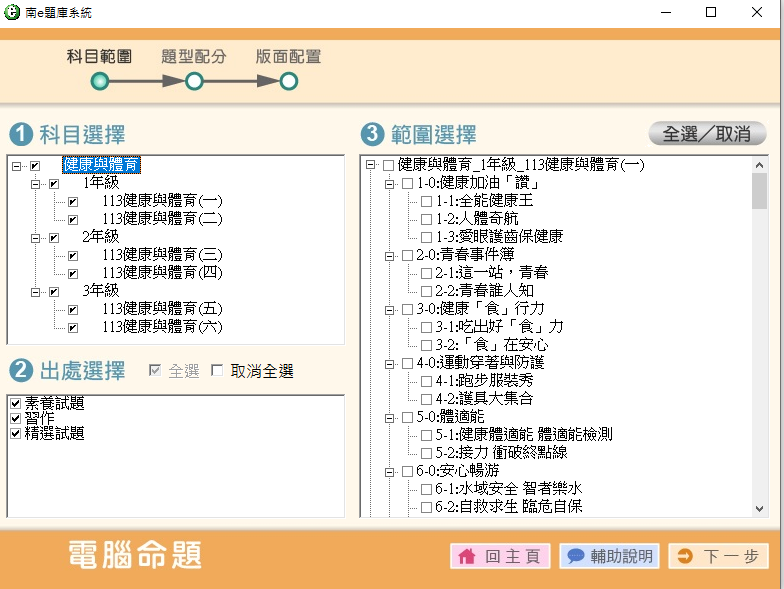Tick the 3-0:健康「食」行力 checkbox

407,309
